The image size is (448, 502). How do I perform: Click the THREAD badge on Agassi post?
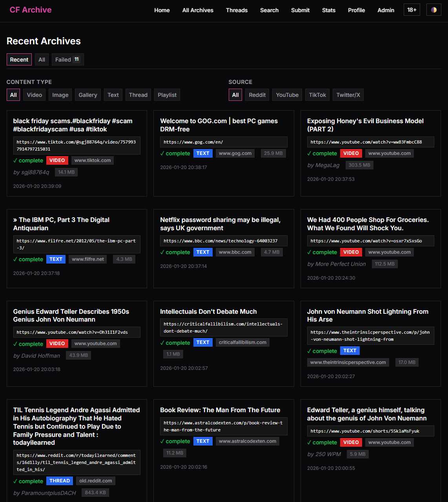click(x=60, y=481)
